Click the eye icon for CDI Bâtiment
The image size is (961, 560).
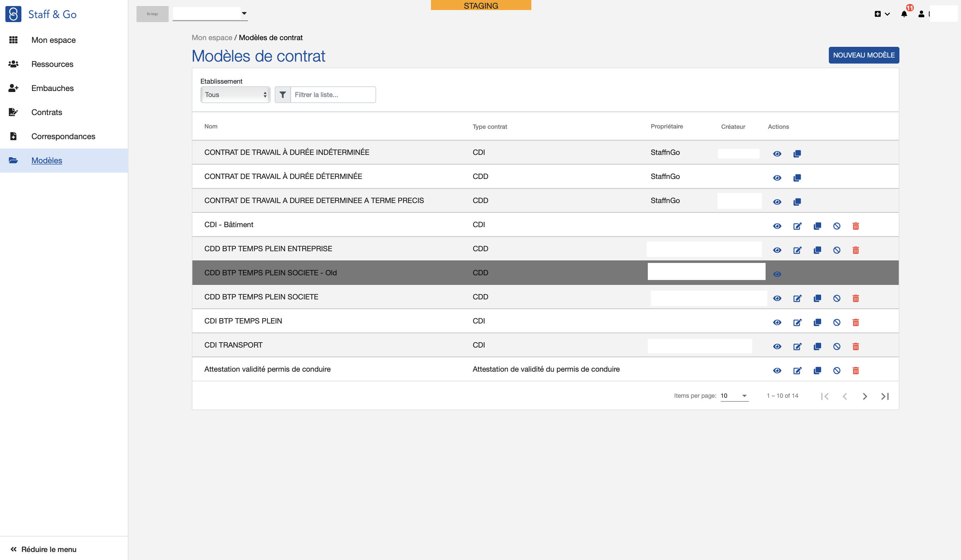(778, 225)
